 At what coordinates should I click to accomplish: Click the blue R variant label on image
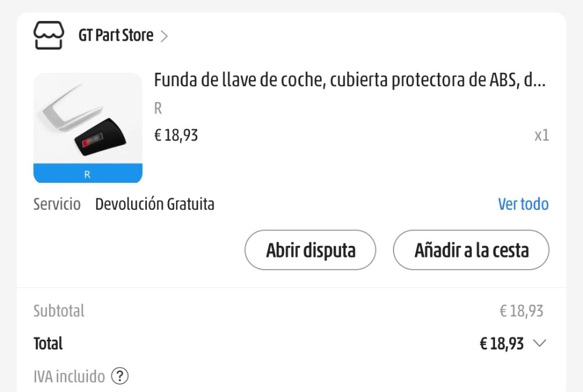(x=88, y=174)
